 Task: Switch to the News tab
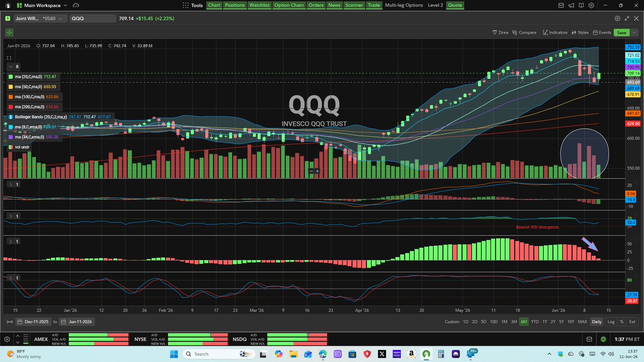(x=334, y=5)
